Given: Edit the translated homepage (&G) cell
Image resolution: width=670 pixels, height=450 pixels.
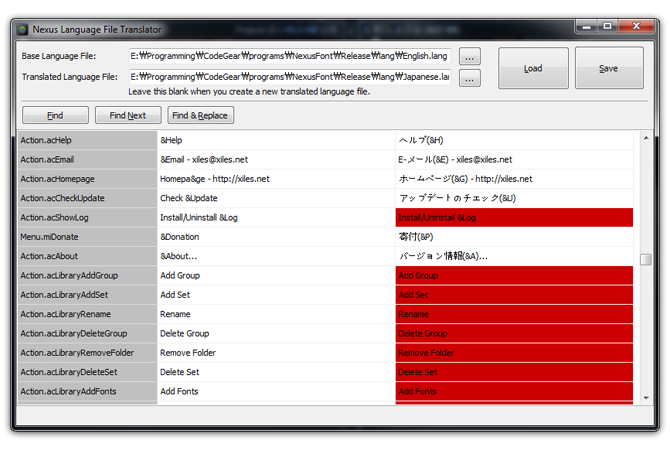Looking at the screenshot, I should pyautogui.click(x=514, y=179).
